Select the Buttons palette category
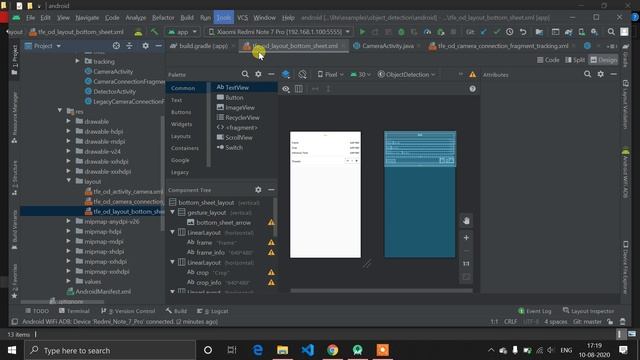 click(x=181, y=112)
